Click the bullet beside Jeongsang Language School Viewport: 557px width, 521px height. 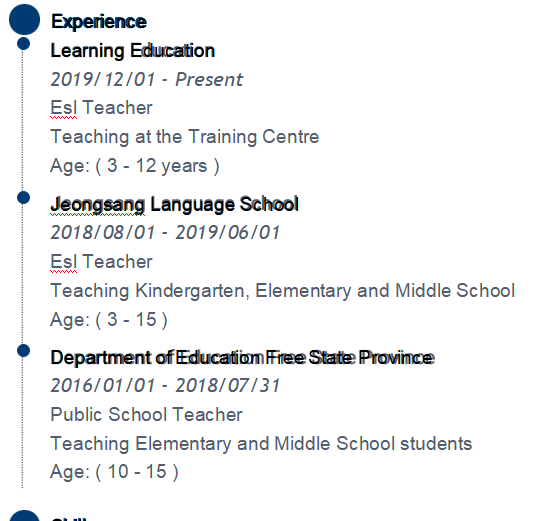[x=23, y=197]
